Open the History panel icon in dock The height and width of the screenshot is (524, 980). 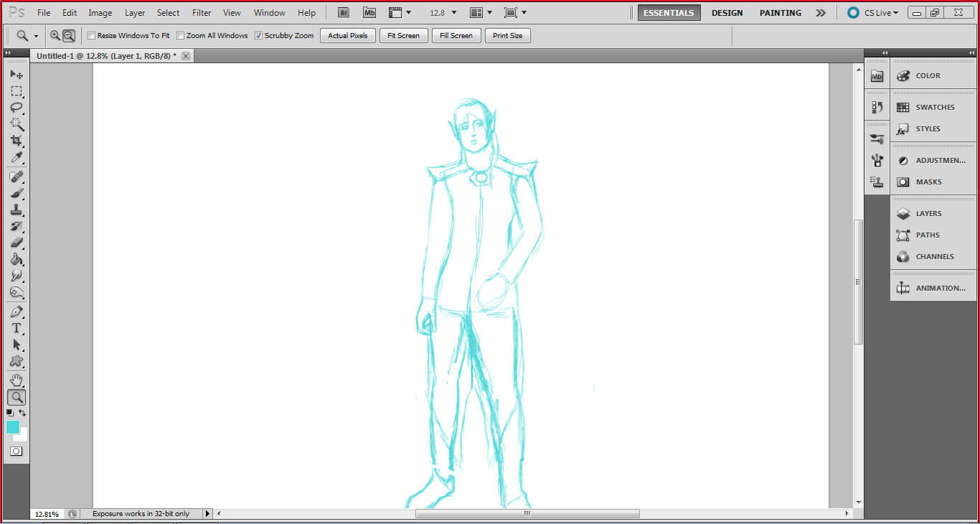click(877, 107)
